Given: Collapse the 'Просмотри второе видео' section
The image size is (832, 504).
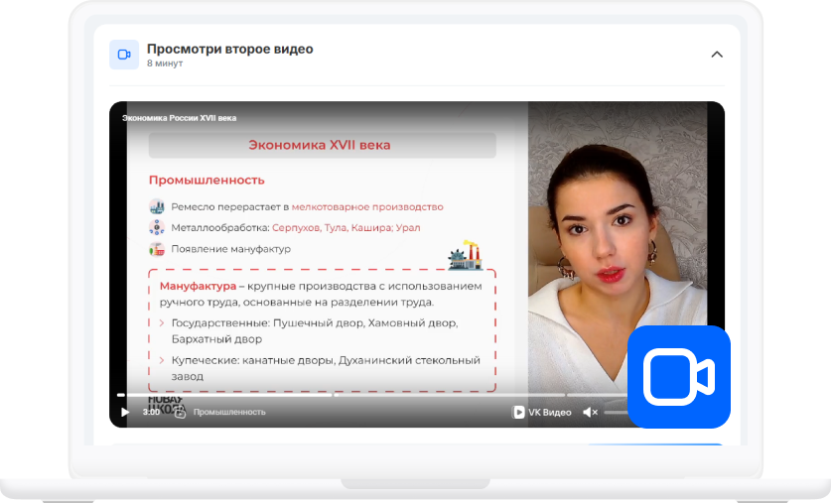Looking at the screenshot, I should coord(717,55).
